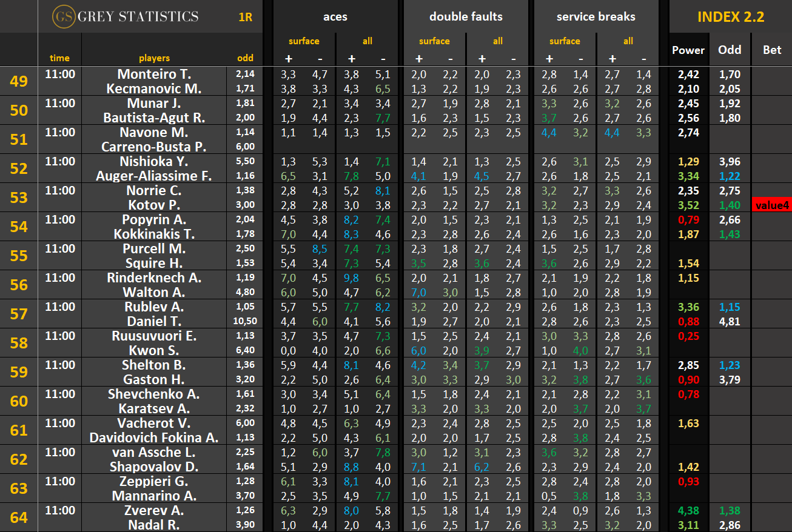Select the service breaks section header
The width and height of the screenshot is (792, 532).
coord(596,17)
